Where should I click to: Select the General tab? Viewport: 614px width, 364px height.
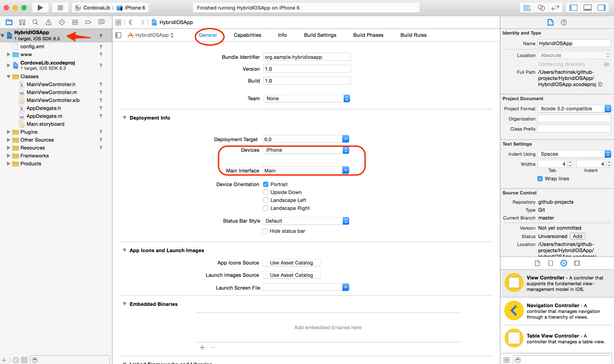coord(208,35)
